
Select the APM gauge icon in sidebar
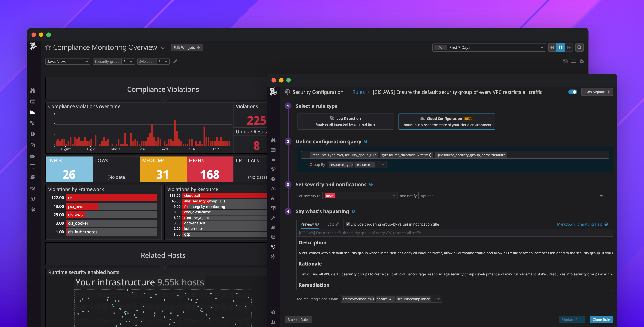pos(273,189)
